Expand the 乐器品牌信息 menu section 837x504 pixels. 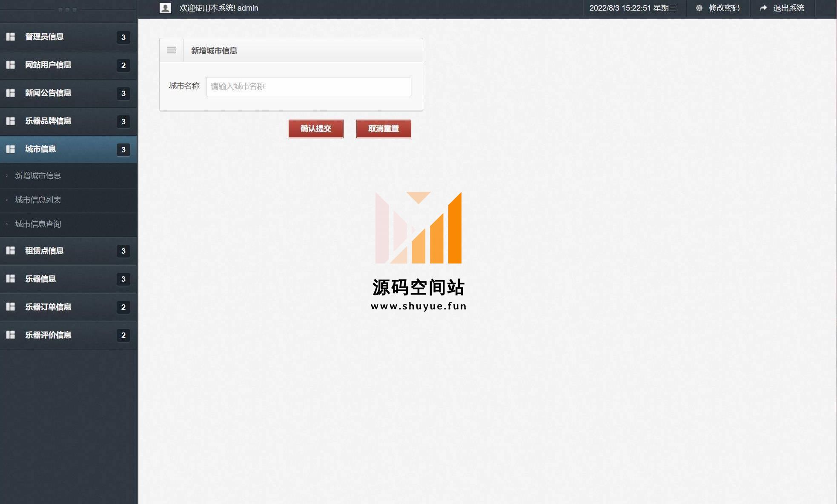pyautogui.click(x=68, y=121)
